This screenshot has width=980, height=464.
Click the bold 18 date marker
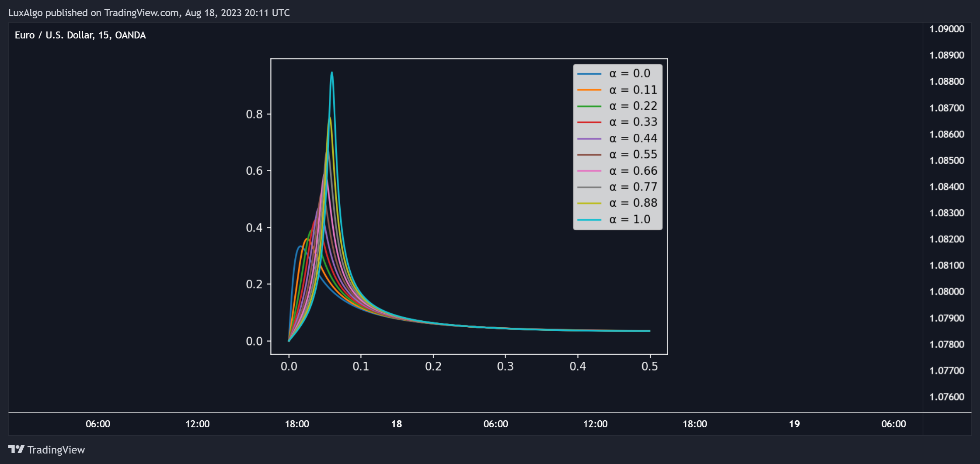[x=397, y=424]
